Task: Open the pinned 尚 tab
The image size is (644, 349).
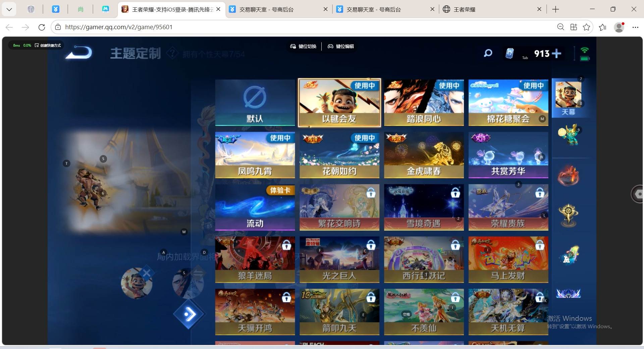Action: [80, 9]
